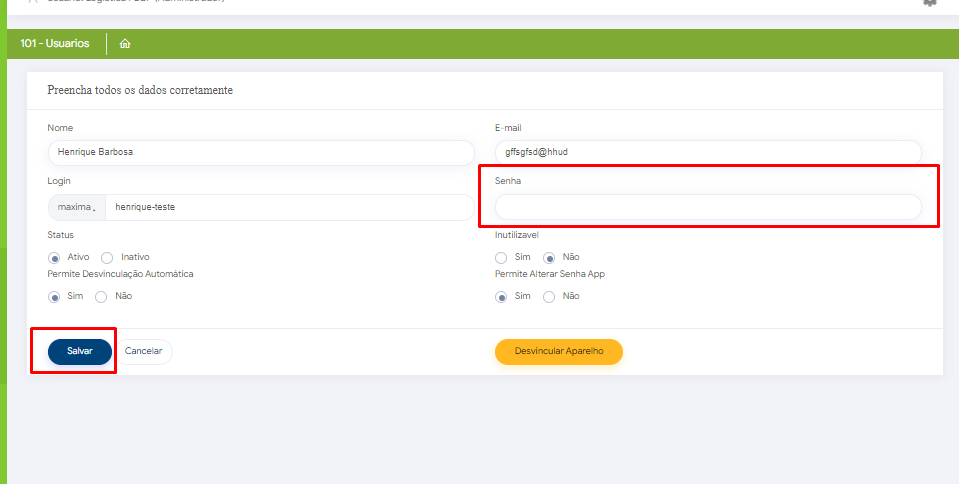Click the 101 - Usuarios breadcrumb title
The image size is (959, 484).
coord(55,44)
